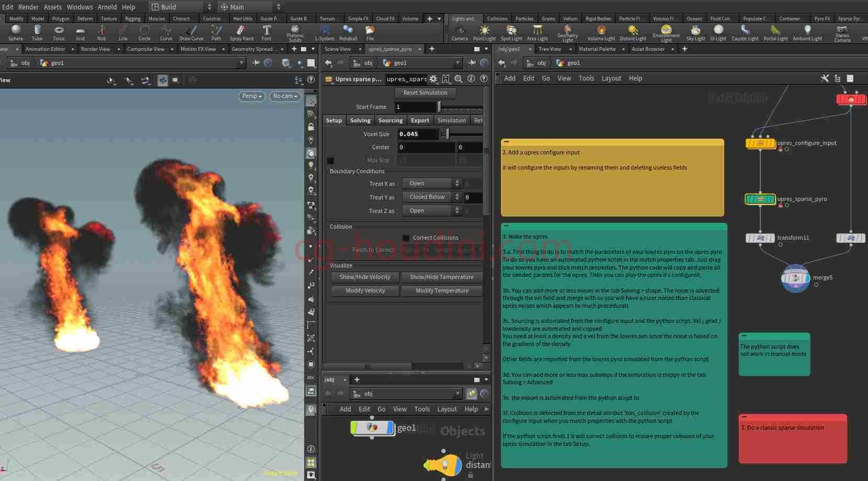Open parameter gear menu for upres node
The width and height of the screenshot is (868, 481).
(433, 79)
